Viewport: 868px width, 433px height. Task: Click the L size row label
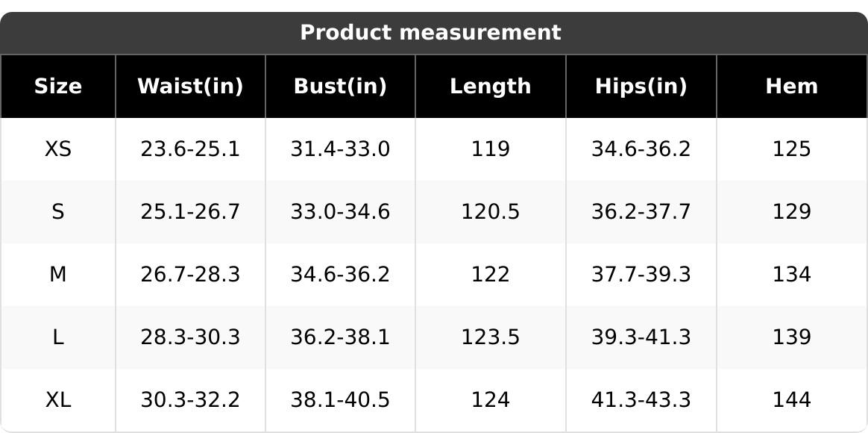click(x=58, y=337)
